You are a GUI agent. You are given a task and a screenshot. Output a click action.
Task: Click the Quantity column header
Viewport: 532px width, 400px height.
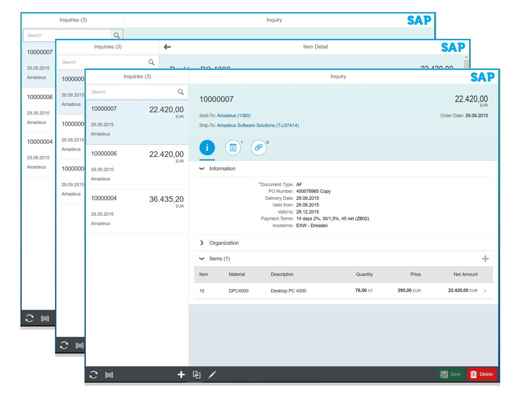pyautogui.click(x=364, y=275)
